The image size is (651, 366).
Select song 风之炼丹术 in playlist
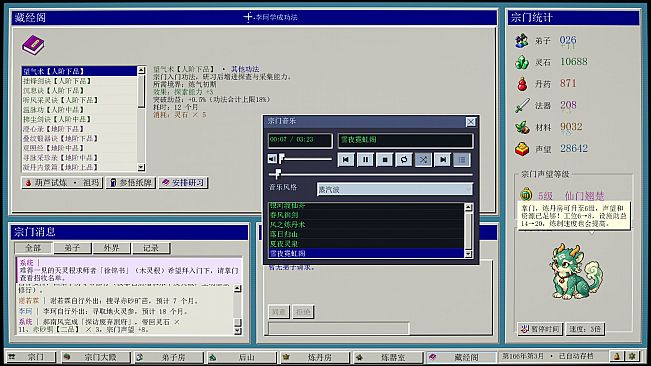point(366,224)
